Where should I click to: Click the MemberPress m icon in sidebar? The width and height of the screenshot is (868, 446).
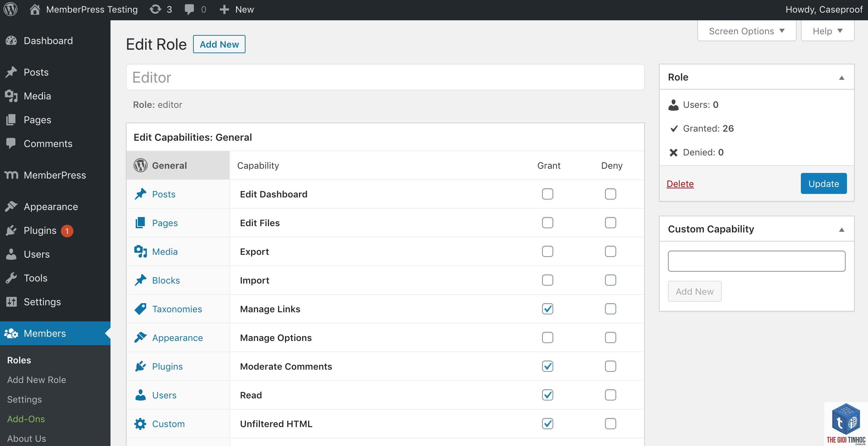[11, 175]
